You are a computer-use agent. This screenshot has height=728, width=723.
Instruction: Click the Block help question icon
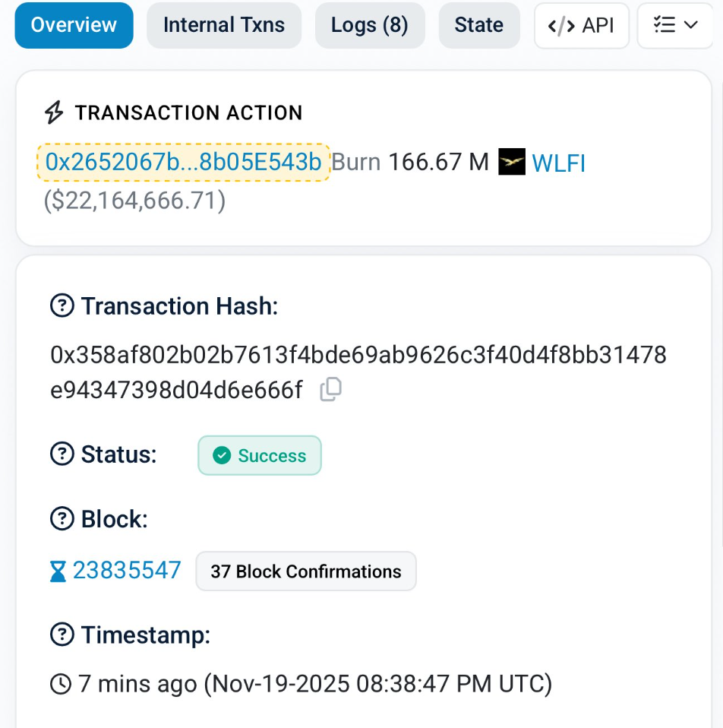coord(62,520)
